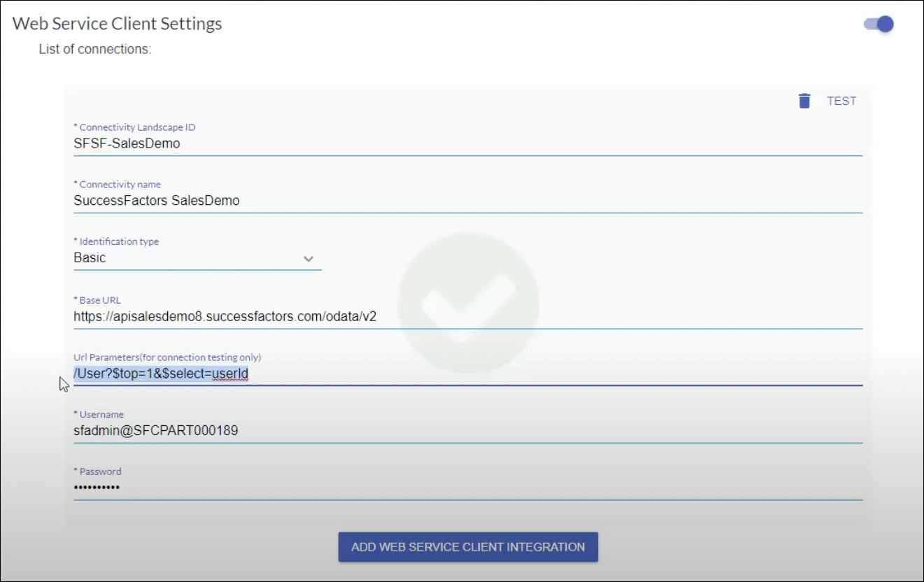
Task: Delete the connection with the trash icon
Action: point(804,101)
